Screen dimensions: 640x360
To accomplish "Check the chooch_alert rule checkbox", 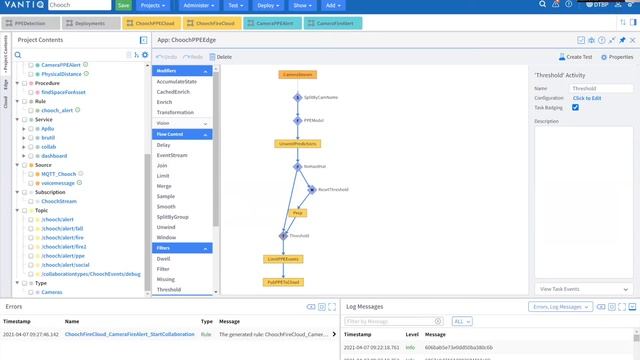I will click(31, 110).
